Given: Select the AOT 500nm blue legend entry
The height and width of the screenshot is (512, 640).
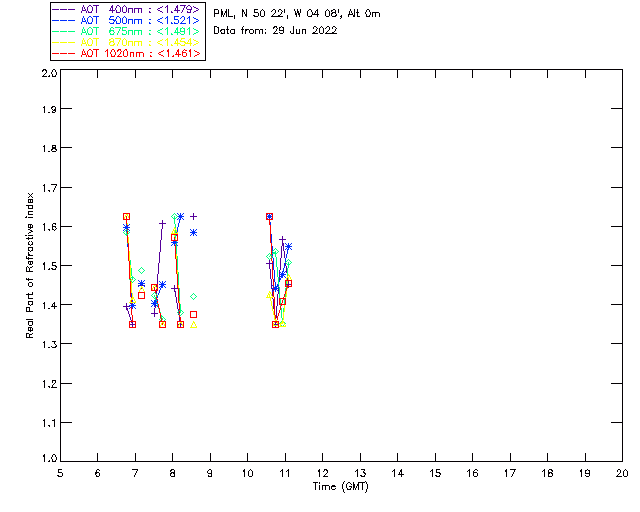Looking at the screenshot, I should pyautogui.click(x=126, y=20).
